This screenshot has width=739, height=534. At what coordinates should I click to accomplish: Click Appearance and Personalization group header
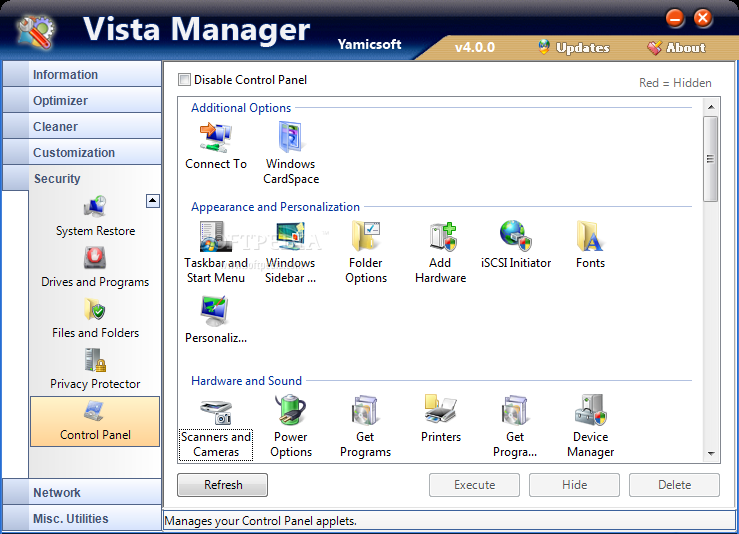275,207
